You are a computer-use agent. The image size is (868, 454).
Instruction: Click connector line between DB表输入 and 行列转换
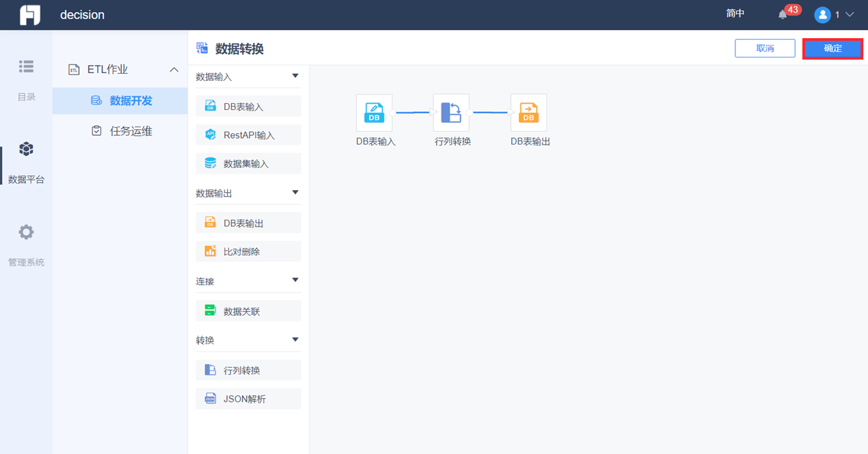click(x=413, y=112)
